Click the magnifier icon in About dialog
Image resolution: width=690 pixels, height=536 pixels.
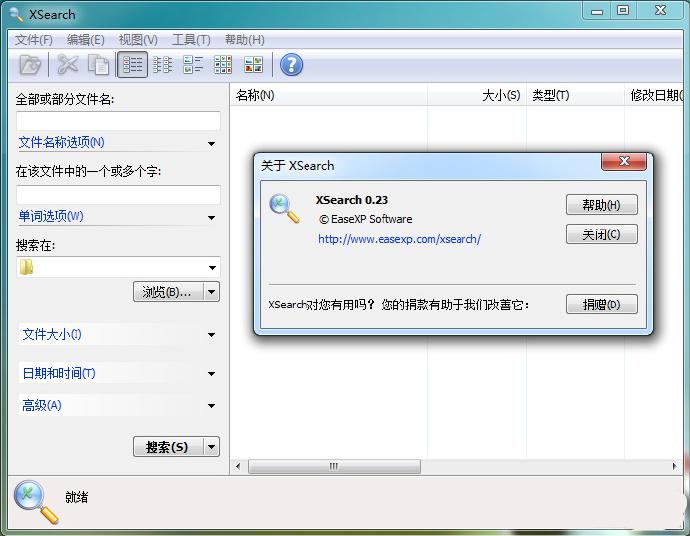284,208
